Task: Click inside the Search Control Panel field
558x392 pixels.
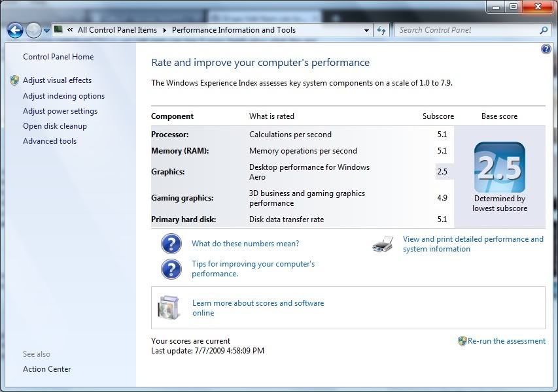Action: click(466, 30)
